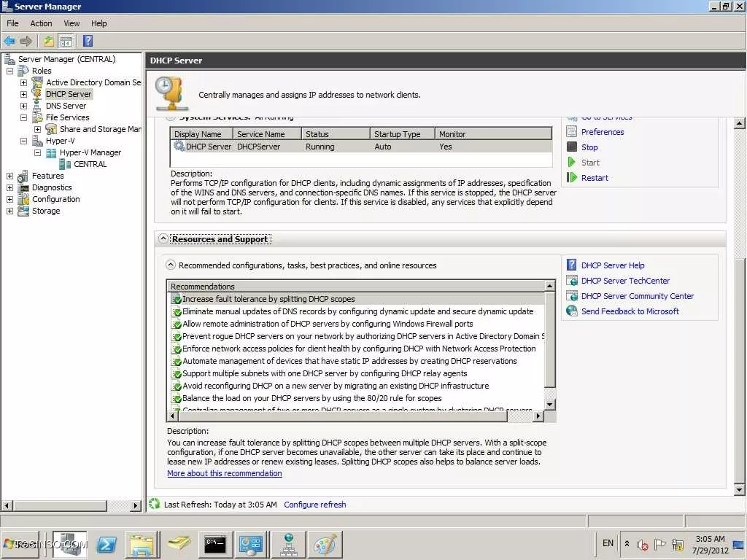Toggle the Show/Hide Console Tree icon
This screenshot has width=747, height=560.
click(66, 42)
